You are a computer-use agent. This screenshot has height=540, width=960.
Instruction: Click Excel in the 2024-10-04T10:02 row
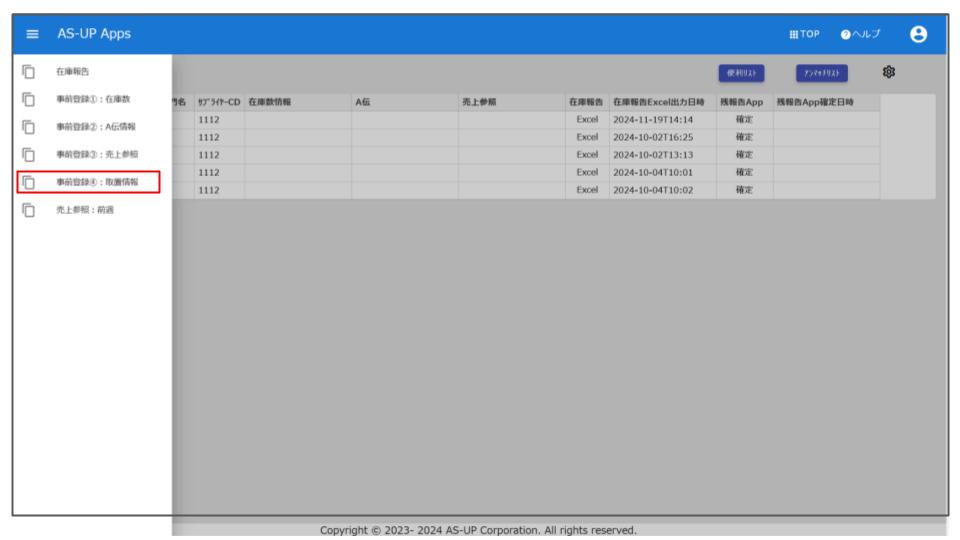(x=587, y=189)
